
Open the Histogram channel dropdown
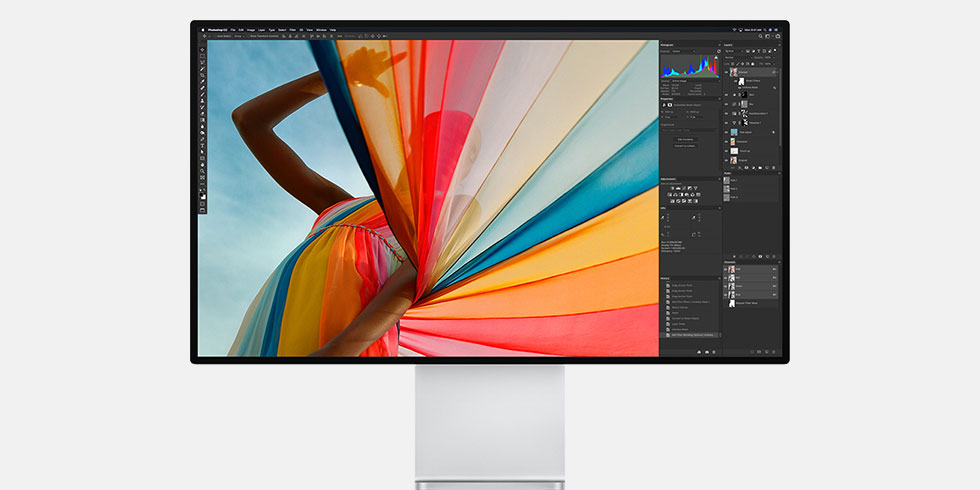[685, 51]
